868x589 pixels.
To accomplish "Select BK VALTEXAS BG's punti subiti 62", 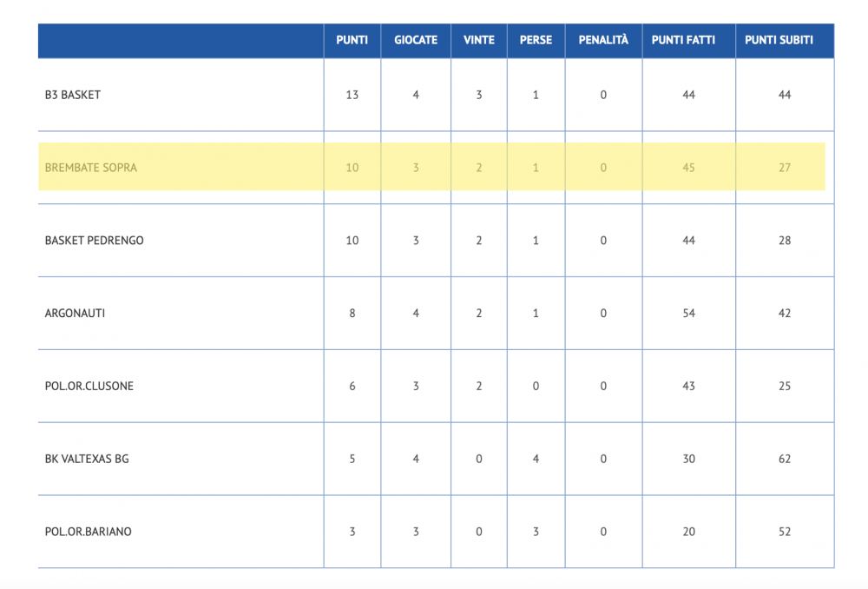I will (x=785, y=459).
